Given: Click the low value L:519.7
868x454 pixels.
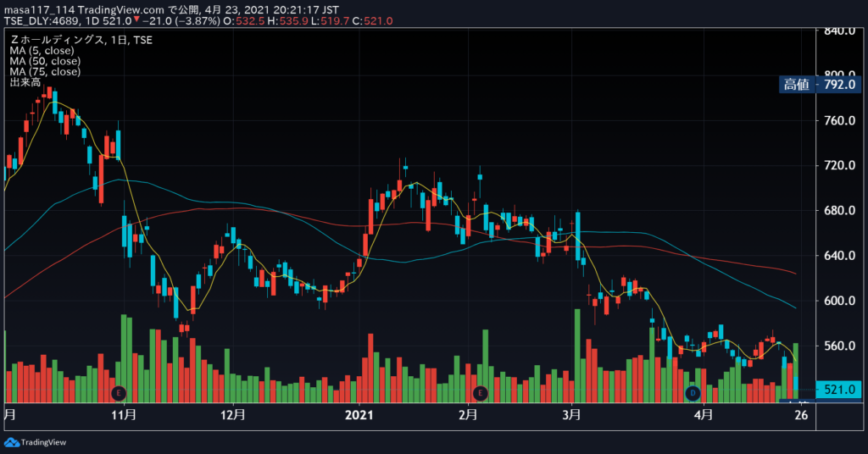Looking at the screenshot, I should tap(330, 21).
